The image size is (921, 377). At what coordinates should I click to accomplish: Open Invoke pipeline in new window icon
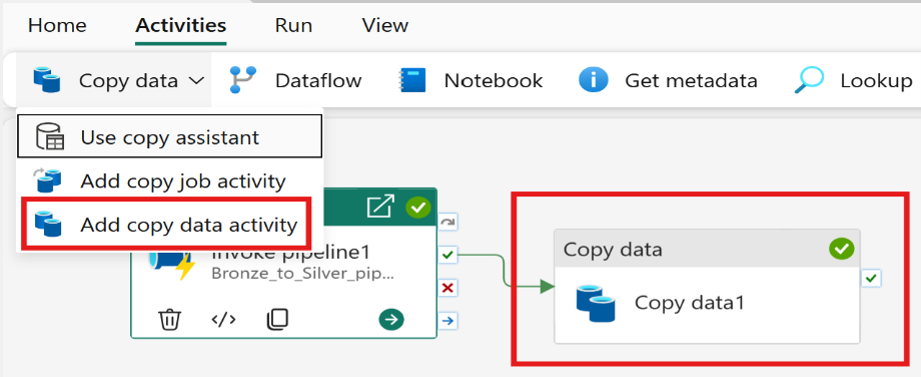[380, 207]
